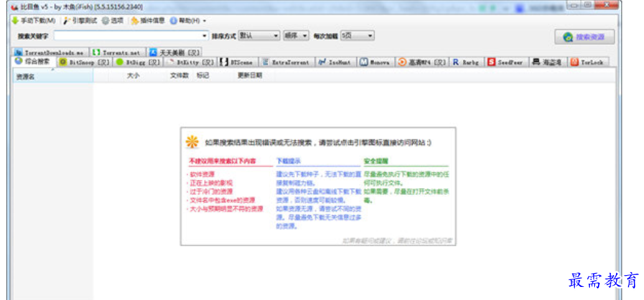This screenshot has width=644, height=300.
Task: Switch to BitSnoop tab
Action: [84, 62]
